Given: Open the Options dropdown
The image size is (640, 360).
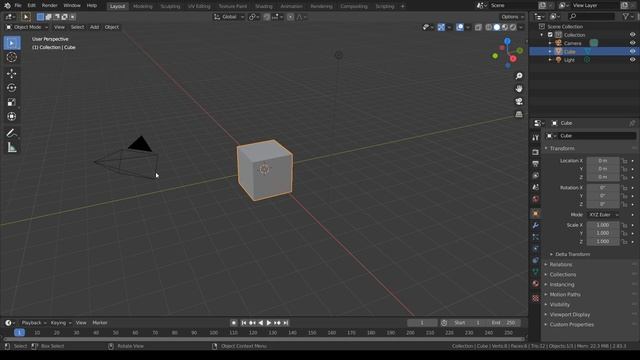Looking at the screenshot, I should (512, 17).
